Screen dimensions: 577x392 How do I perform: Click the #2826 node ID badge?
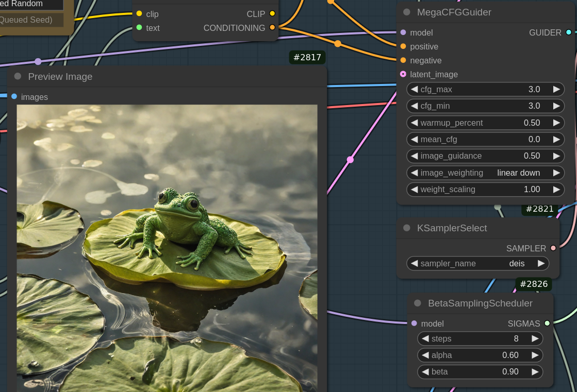coord(534,284)
